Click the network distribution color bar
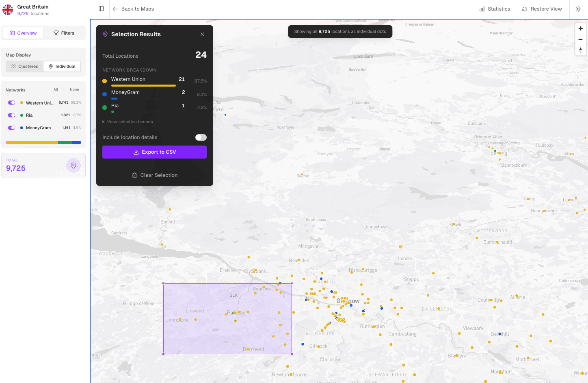 [43, 142]
